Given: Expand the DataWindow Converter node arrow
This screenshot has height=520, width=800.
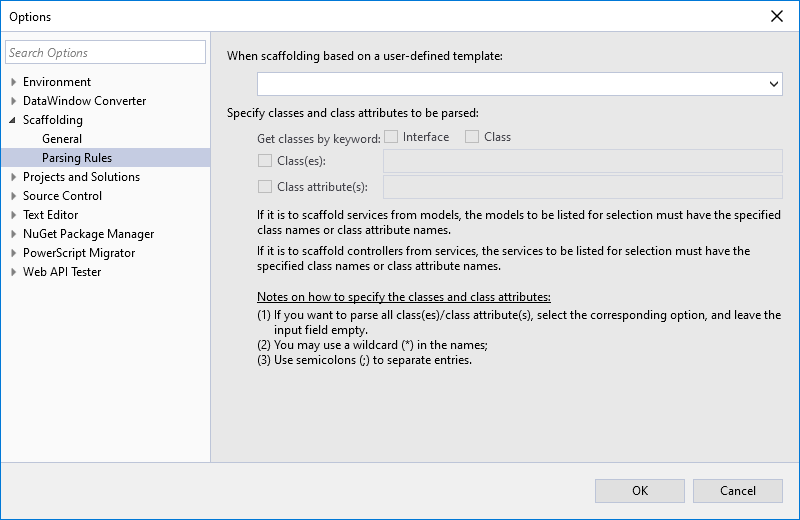Looking at the screenshot, I should pos(13,101).
